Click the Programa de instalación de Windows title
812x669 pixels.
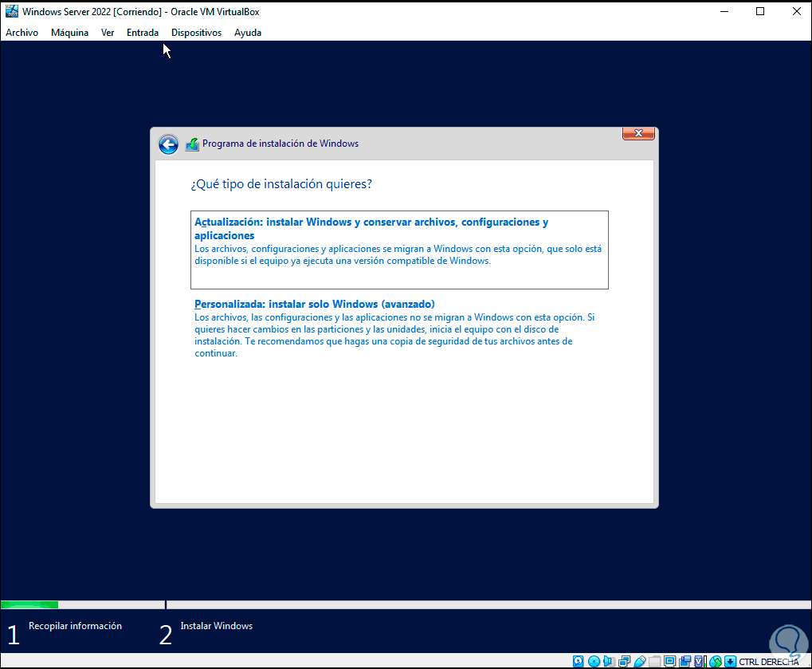[280, 144]
